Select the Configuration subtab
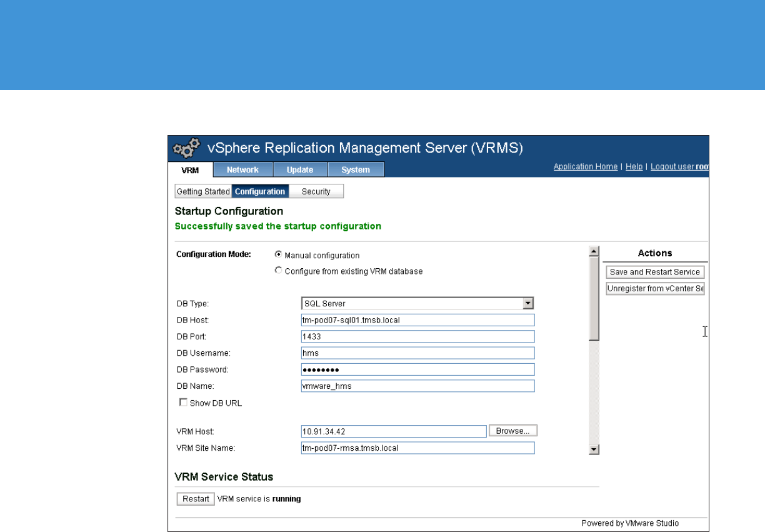The width and height of the screenshot is (765, 532). tap(260, 191)
